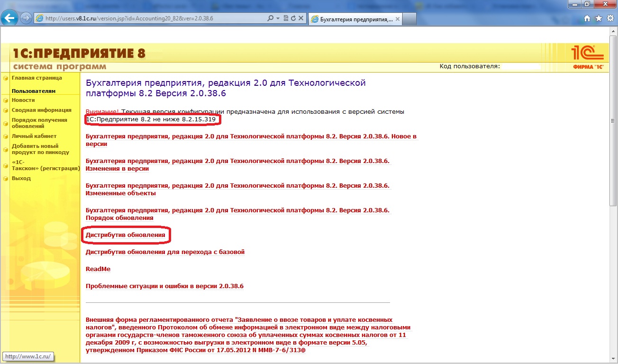The height and width of the screenshot is (364, 618).
Task: Open the 'Изменения в версии' link
Action: (237, 164)
